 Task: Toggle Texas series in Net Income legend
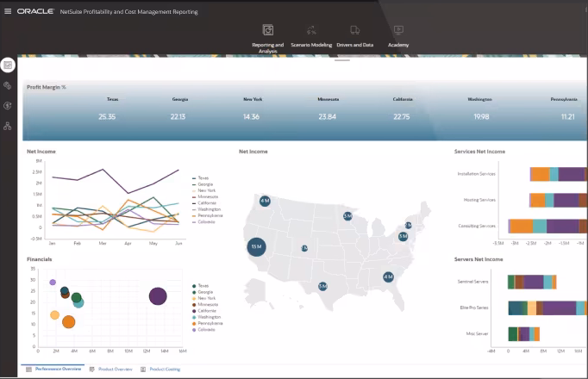(x=204, y=177)
